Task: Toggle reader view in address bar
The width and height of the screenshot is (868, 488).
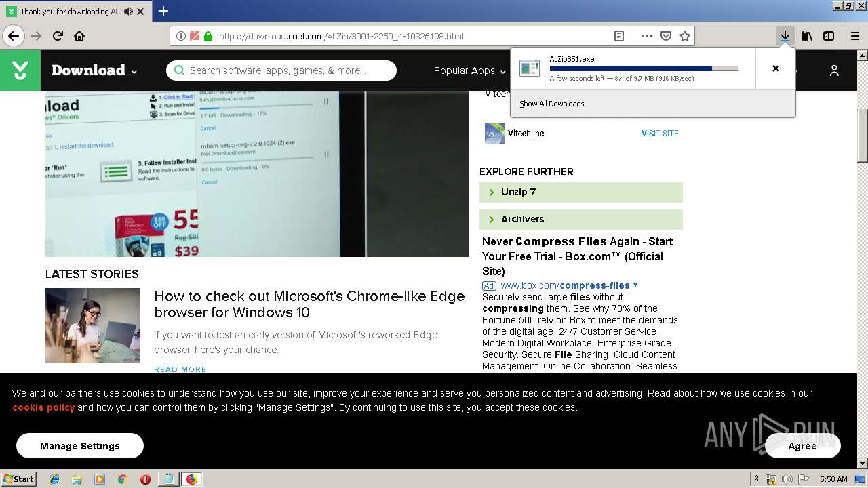Action: tap(618, 36)
